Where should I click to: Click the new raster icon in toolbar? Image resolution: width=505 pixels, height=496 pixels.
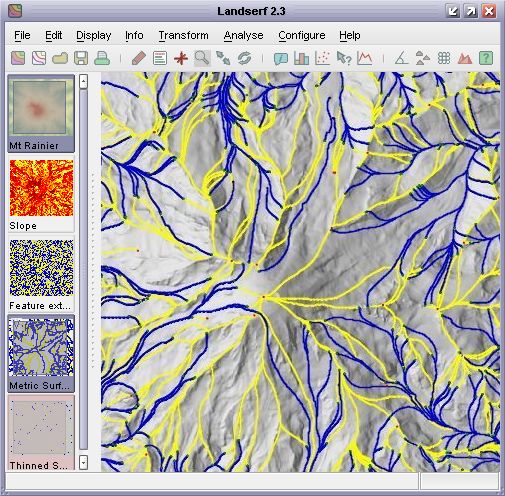point(18,58)
